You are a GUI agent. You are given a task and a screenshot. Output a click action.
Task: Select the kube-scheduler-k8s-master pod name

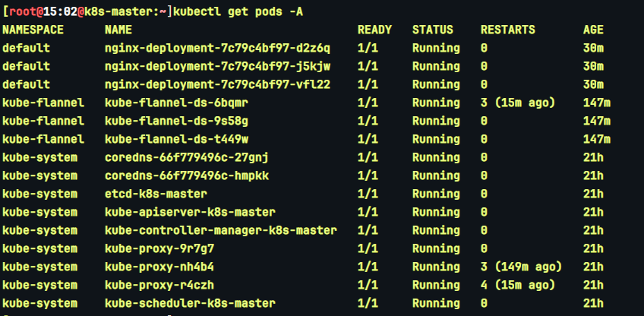(x=190, y=303)
